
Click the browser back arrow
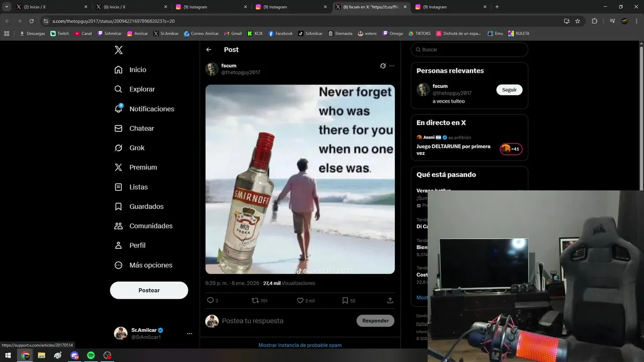(7, 21)
